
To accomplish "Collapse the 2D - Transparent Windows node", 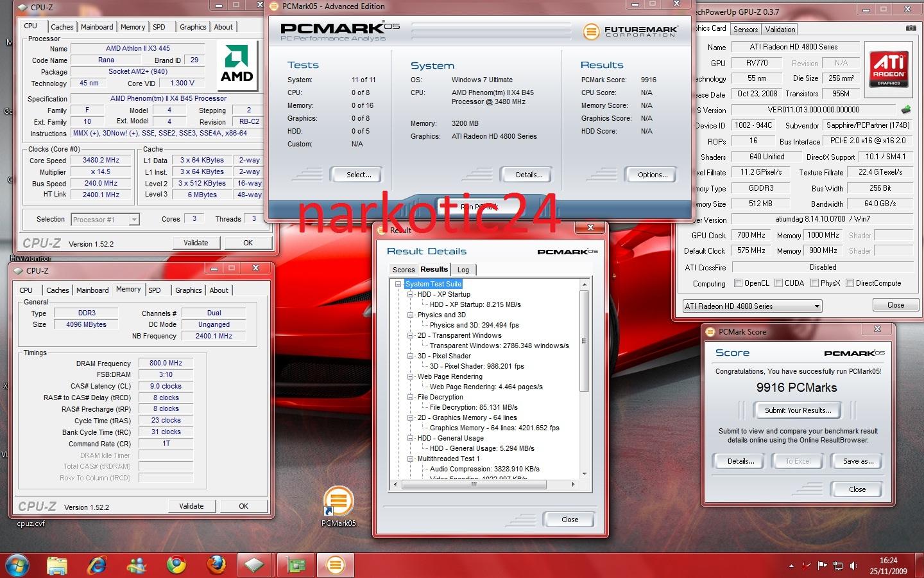I will (x=411, y=335).
